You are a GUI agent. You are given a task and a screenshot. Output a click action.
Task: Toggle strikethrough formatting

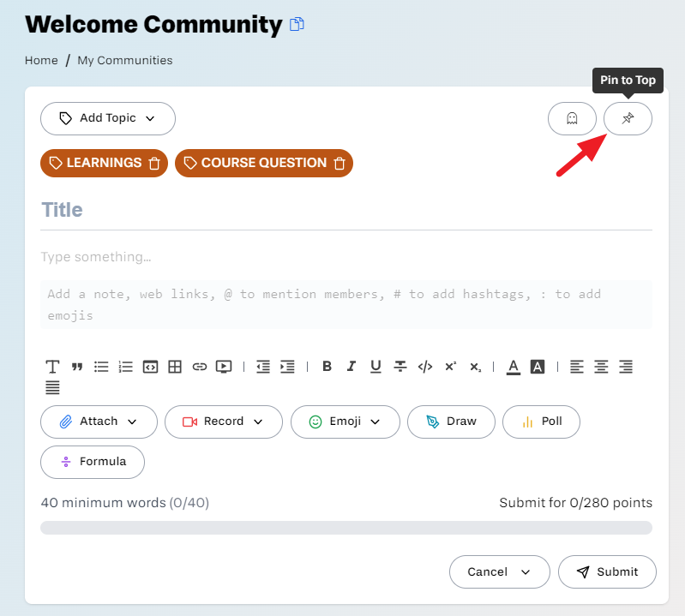click(400, 367)
